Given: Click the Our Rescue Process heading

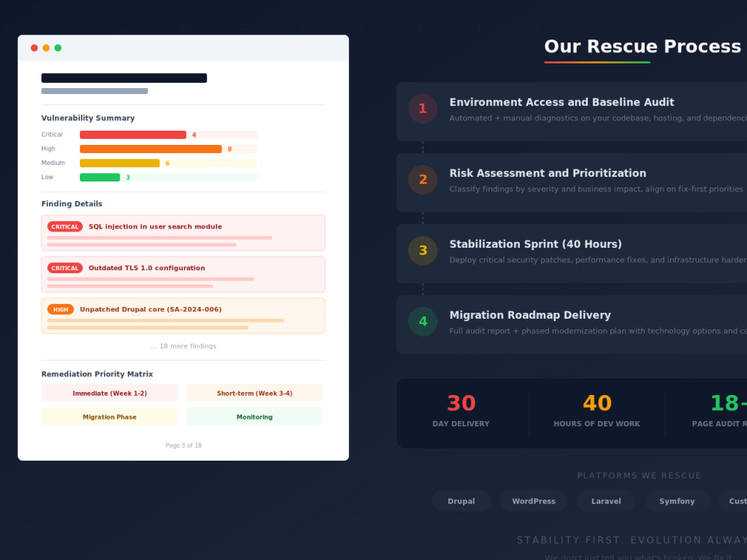Looking at the screenshot, I should click(x=642, y=46).
